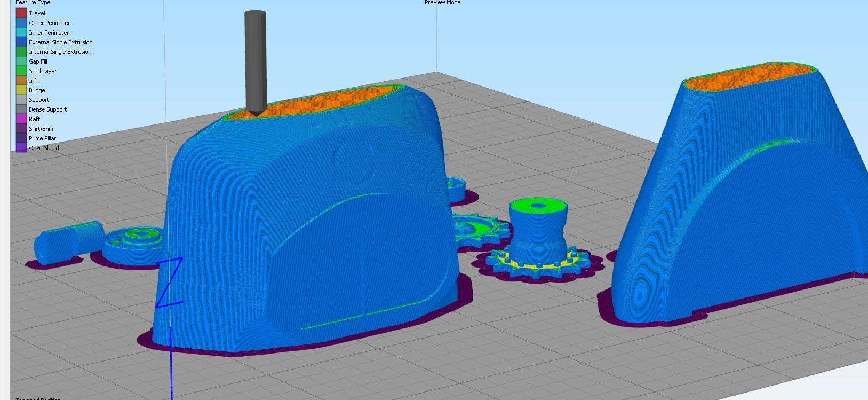Select the Gap Fill legend swatch
868x400 pixels.
tap(21, 61)
